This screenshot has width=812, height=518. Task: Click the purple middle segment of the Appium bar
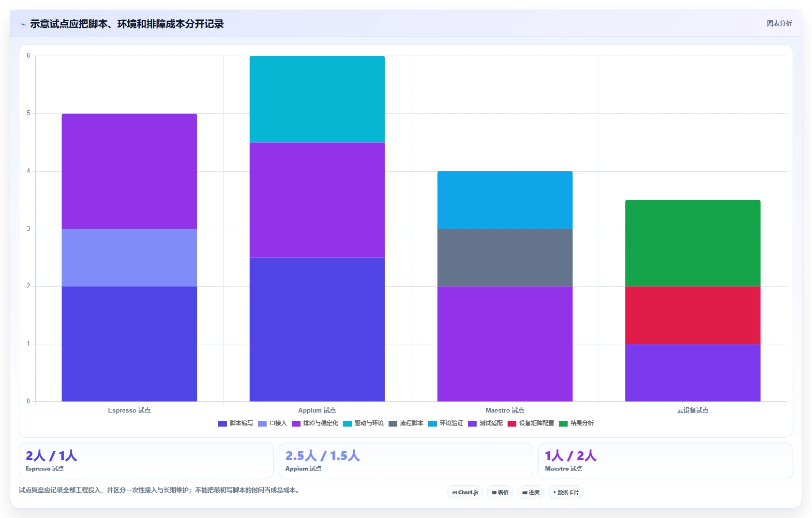click(x=317, y=200)
